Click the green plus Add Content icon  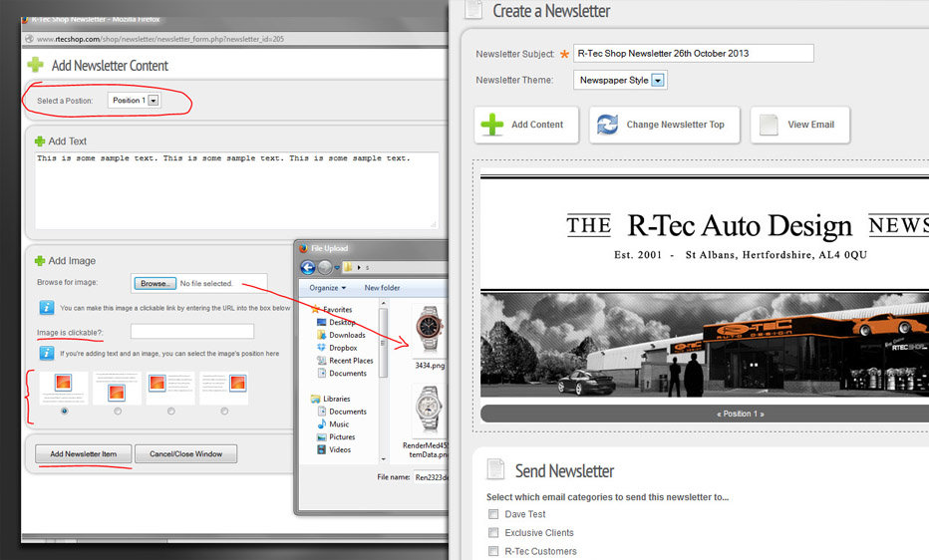click(491, 125)
